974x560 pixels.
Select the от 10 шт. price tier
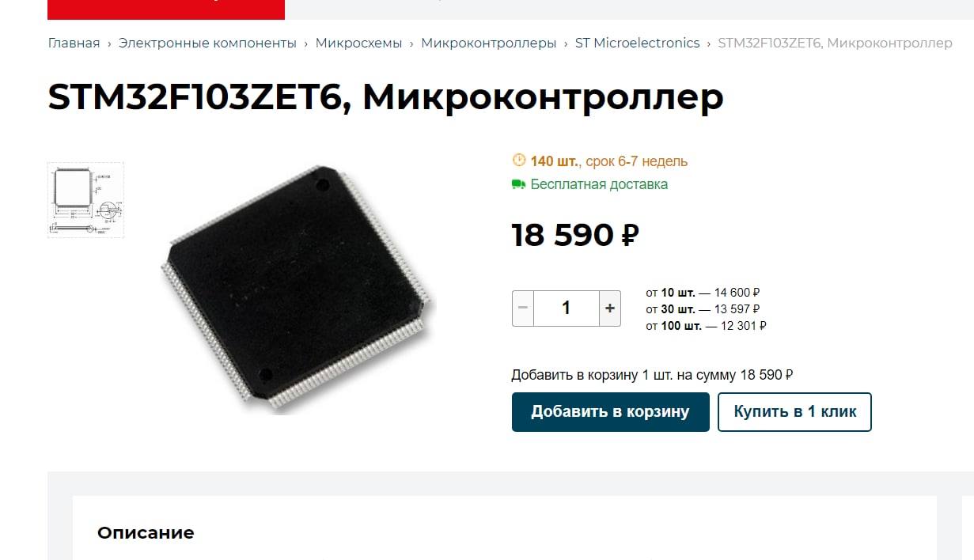tap(703, 293)
